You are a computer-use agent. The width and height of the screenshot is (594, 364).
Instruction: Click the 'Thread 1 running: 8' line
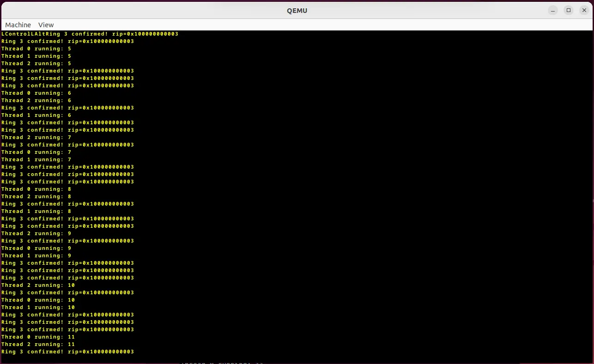coord(36,212)
